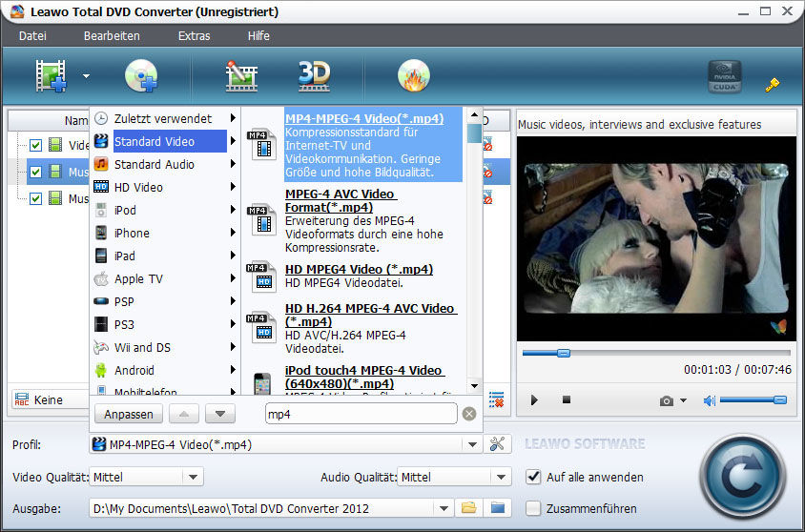Enable the Zusammenführen checkbox

pyautogui.click(x=533, y=508)
